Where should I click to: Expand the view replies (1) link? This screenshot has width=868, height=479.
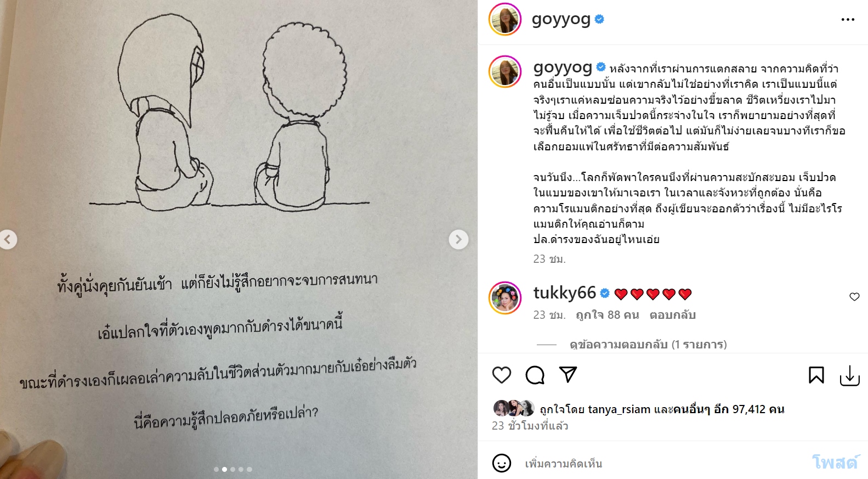tap(648, 345)
